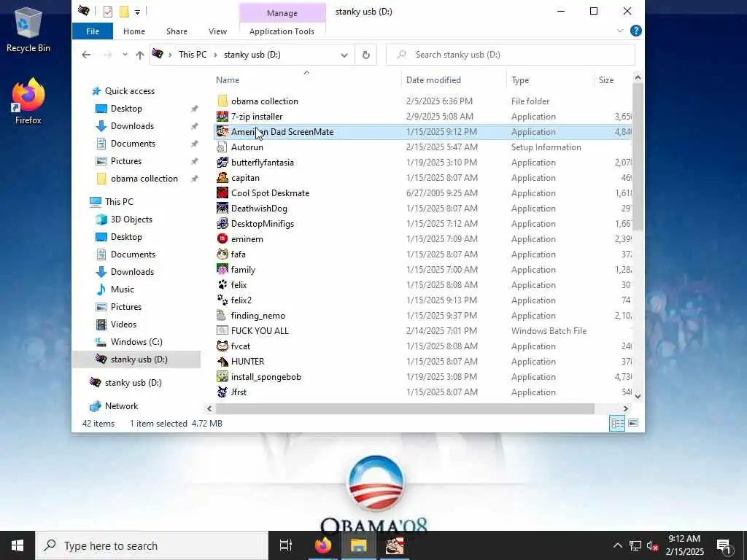Refresh the stanky usb folder view
This screenshot has width=747, height=560.
coord(366,55)
